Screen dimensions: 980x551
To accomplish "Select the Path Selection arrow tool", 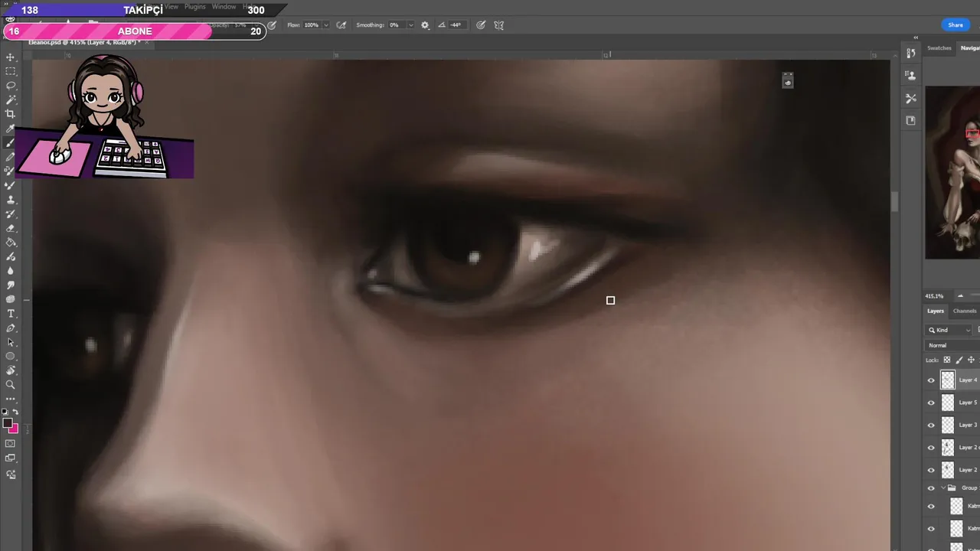I will point(11,342).
